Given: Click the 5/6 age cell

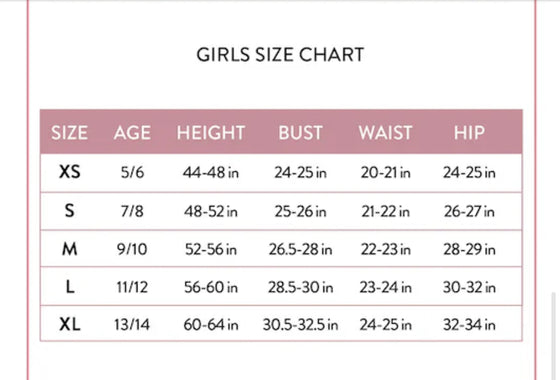Looking at the screenshot, I should (x=132, y=172).
